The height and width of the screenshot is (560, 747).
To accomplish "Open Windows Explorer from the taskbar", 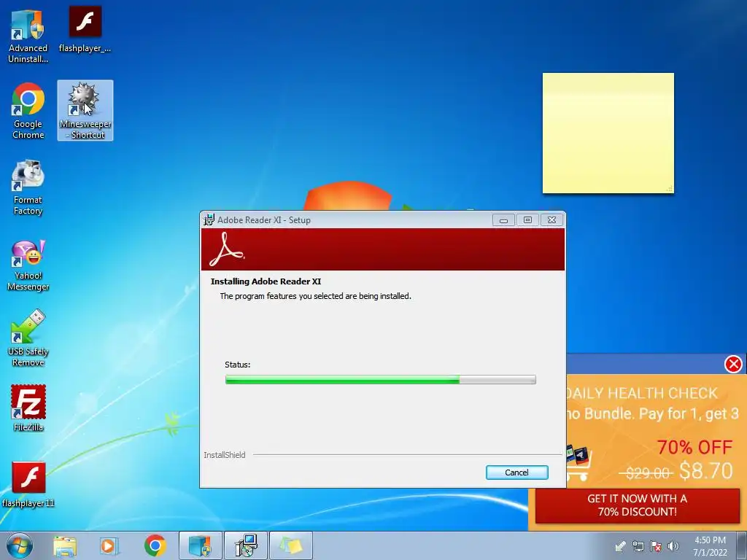I will [x=65, y=545].
